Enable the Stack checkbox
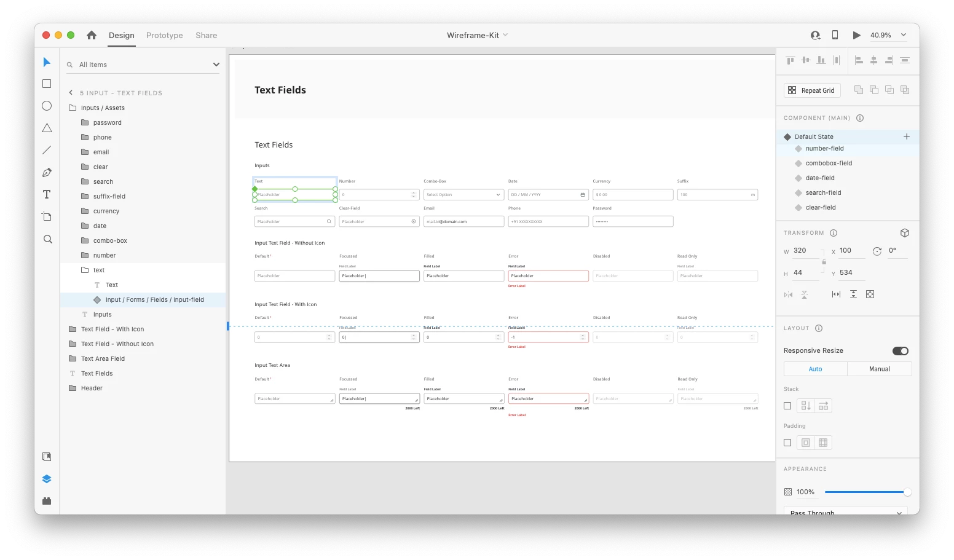The width and height of the screenshot is (954, 560). click(787, 406)
